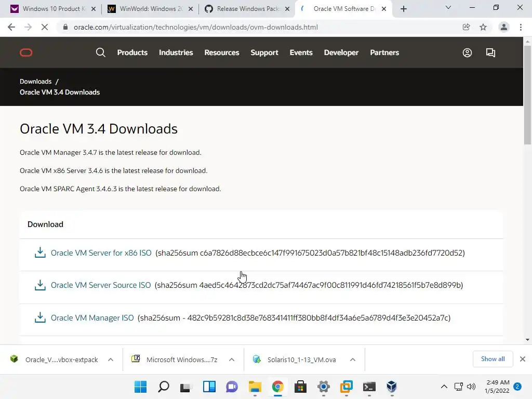Screen dimensions: 532x399
Task: Click Oracle VM Manager ISO link
Action: tap(92, 317)
